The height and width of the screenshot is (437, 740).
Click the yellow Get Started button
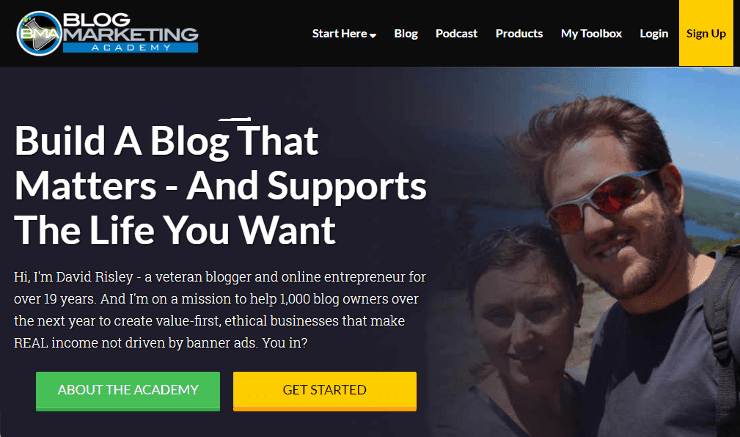[325, 391]
